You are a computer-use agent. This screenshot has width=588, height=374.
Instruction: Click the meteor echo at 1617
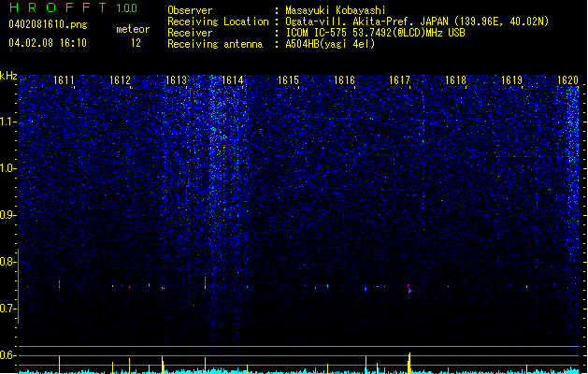coord(409,289)
